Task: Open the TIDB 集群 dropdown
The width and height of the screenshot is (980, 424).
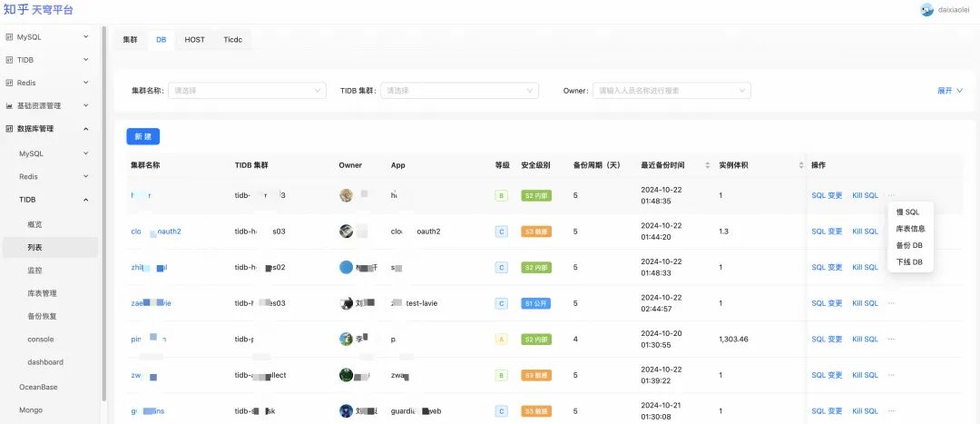Action: 459,91
